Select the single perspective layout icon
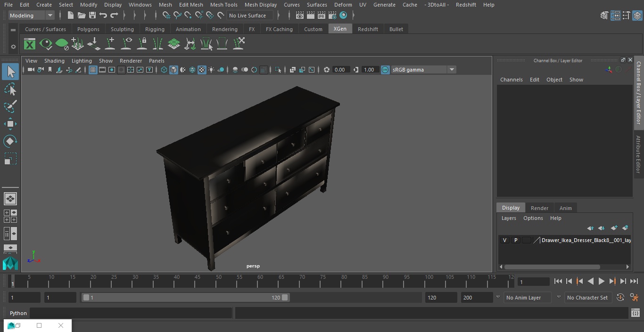 point(10,199)
